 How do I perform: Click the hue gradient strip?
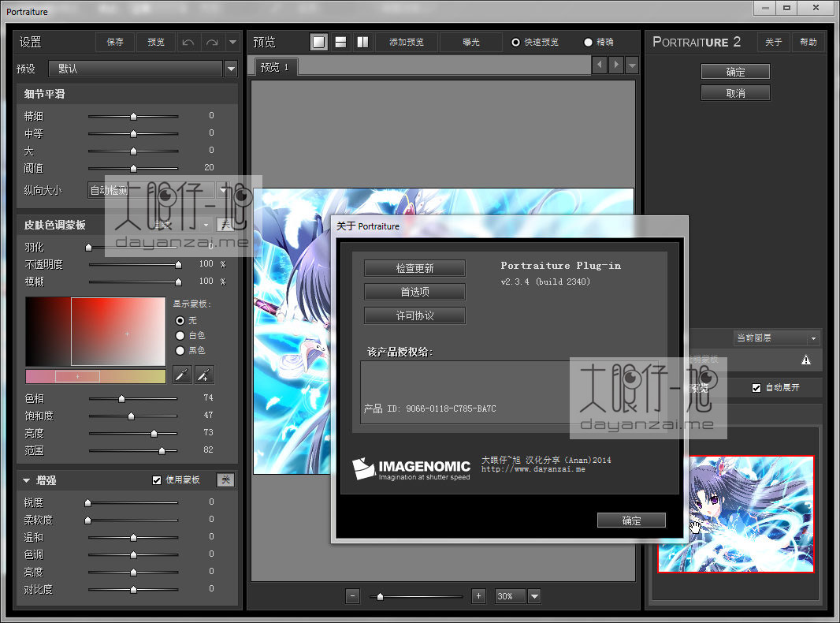(95, 376)
